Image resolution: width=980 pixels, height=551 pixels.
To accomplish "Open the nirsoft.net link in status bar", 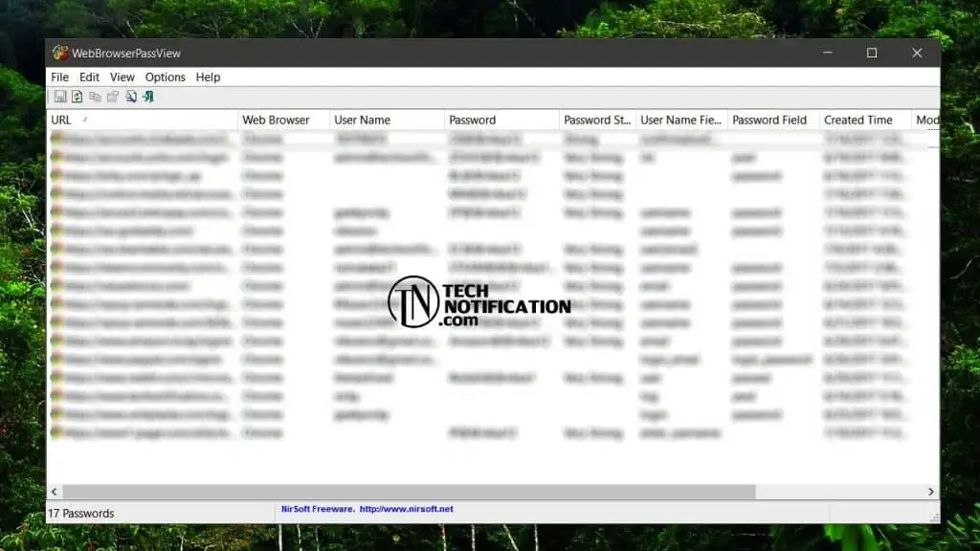I will [x=406, y=509].
